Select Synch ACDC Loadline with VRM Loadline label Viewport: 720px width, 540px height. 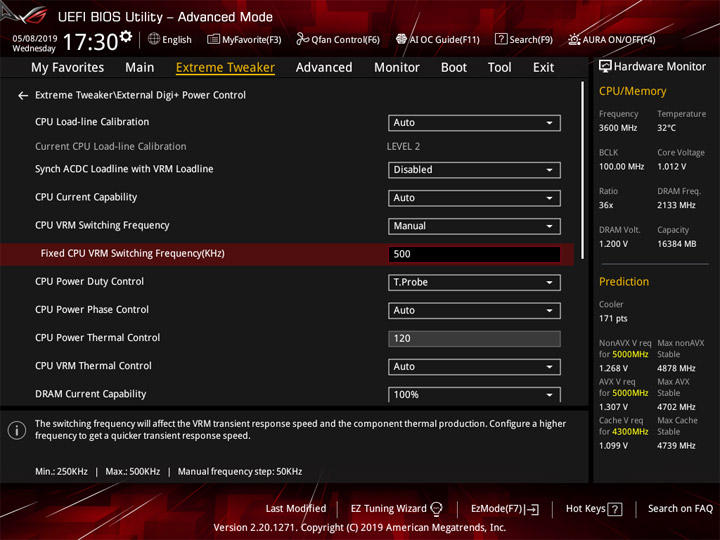(124, 169)
